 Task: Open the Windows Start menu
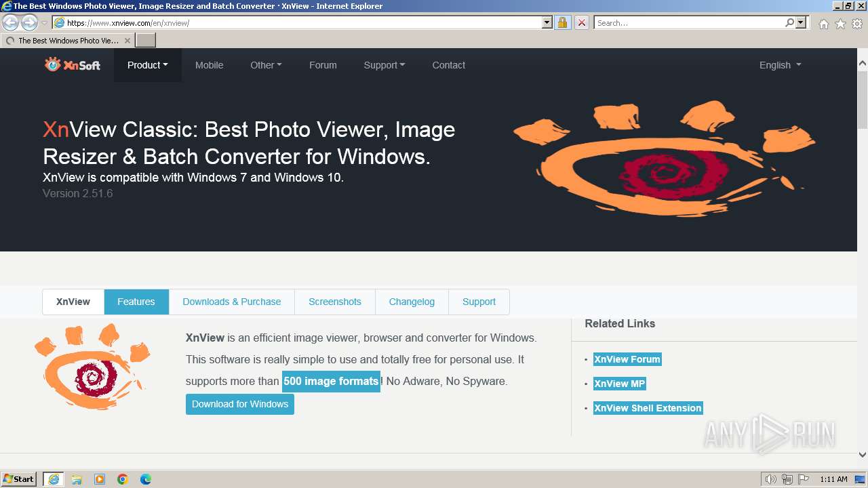pos(19,479)
